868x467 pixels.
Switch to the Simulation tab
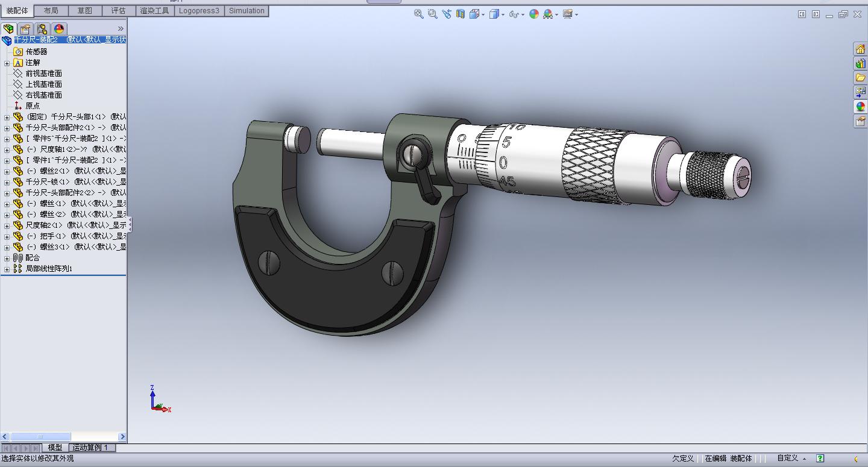click(247, 11)
